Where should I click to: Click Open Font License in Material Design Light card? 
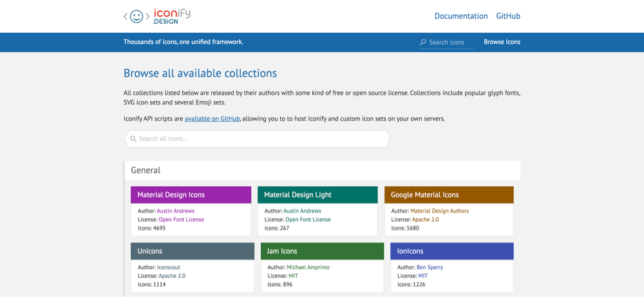[308, 219]
